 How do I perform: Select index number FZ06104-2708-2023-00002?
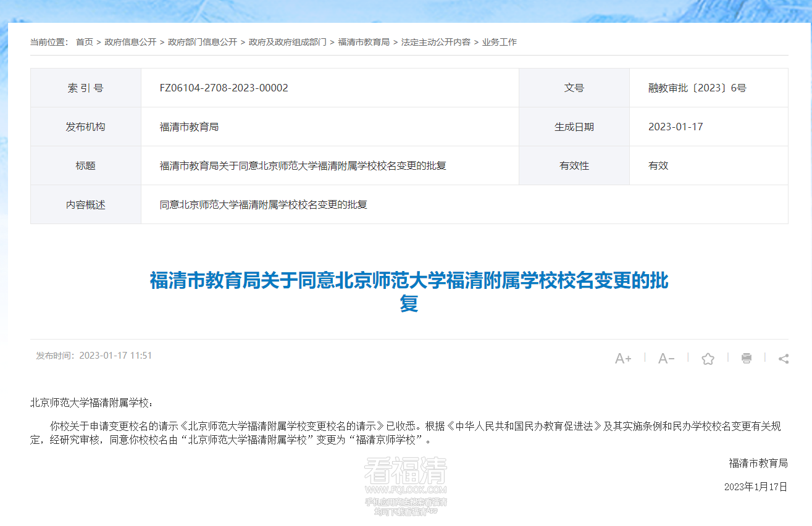click(x=224, y=88)
